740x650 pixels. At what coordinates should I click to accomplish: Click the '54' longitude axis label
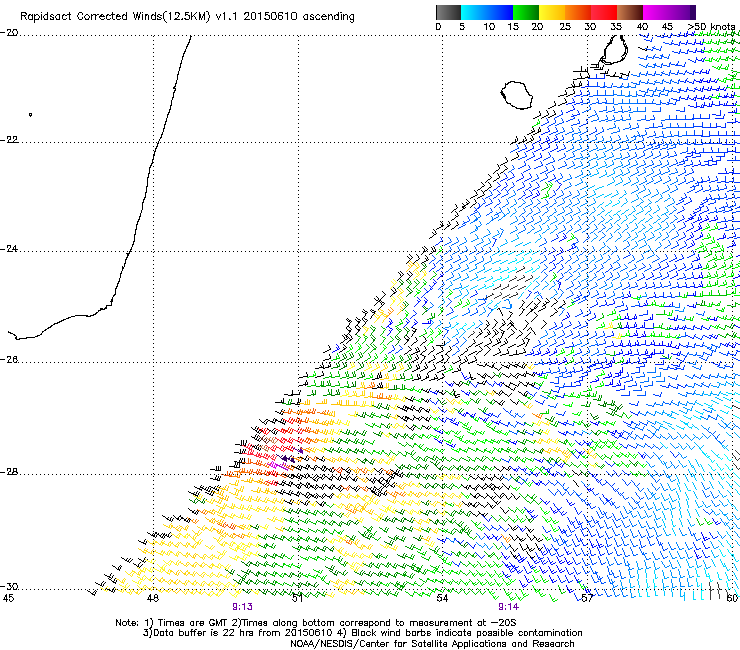442,598
